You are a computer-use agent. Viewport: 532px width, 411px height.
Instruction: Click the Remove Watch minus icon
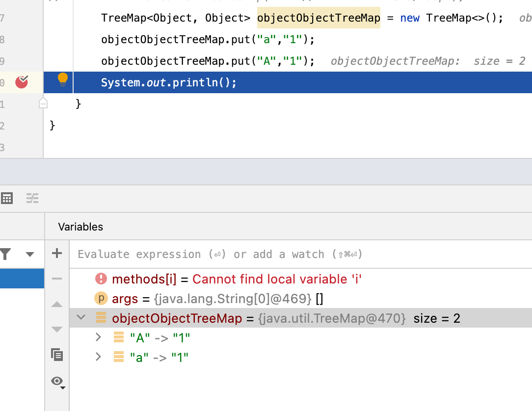click(57, 279)
